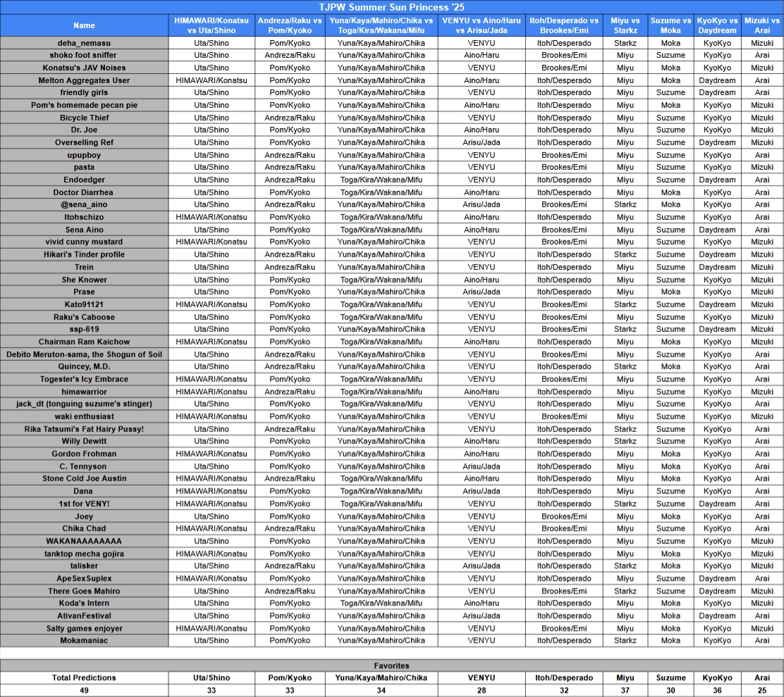784x697 pixels.
Task: Click the name cell 'Overselling Ref'
Action: [x=84, y=142]
